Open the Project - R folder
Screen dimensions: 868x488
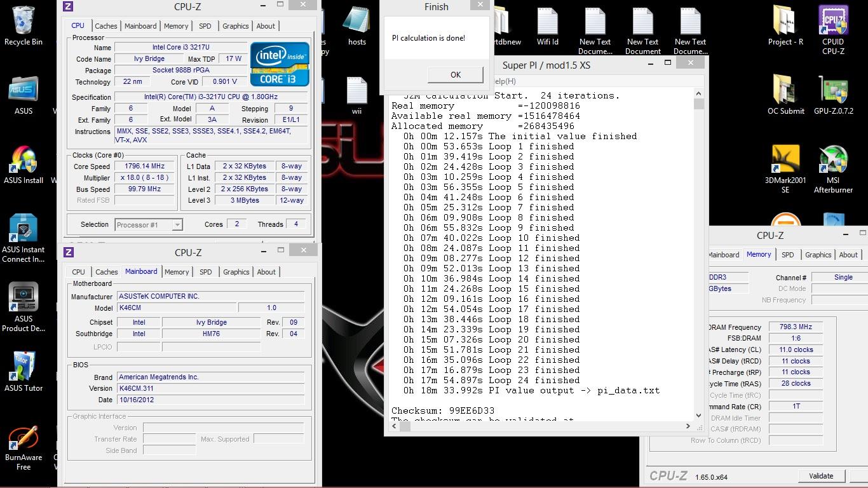[x=785, y=27]
